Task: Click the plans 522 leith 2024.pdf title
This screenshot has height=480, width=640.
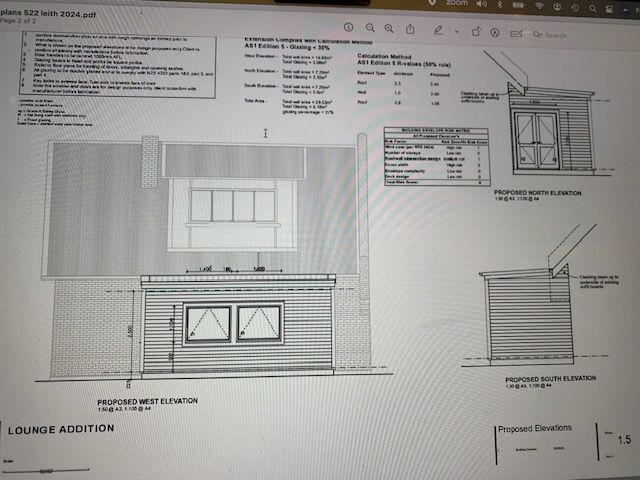Action: coord(50,16)
